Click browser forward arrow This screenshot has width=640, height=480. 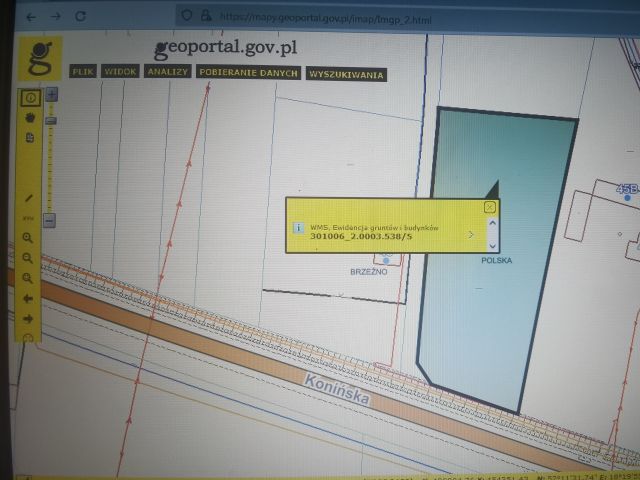coord(56,17)
